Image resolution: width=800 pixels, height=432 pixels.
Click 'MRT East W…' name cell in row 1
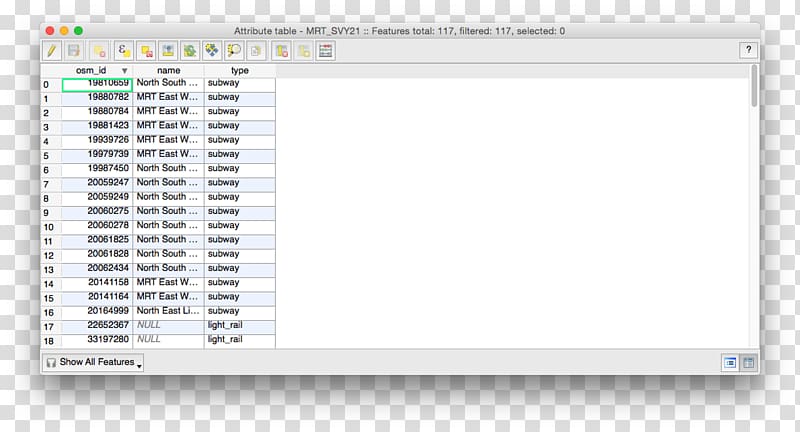pyautogui.click(x=168, y=99)
